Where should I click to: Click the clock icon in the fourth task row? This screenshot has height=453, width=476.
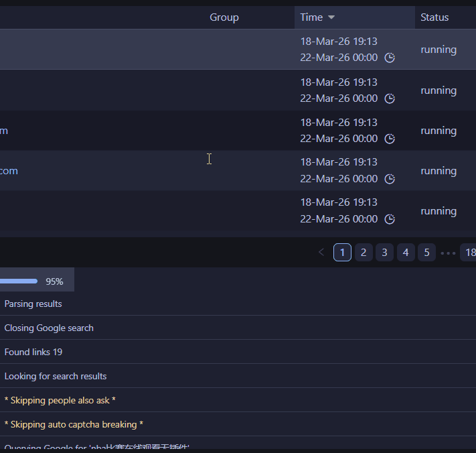pyautogui.click(x=390, y=179)
